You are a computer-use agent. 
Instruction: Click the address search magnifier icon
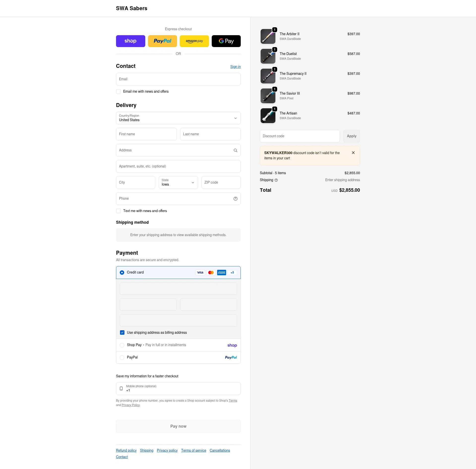click(235, 150)
